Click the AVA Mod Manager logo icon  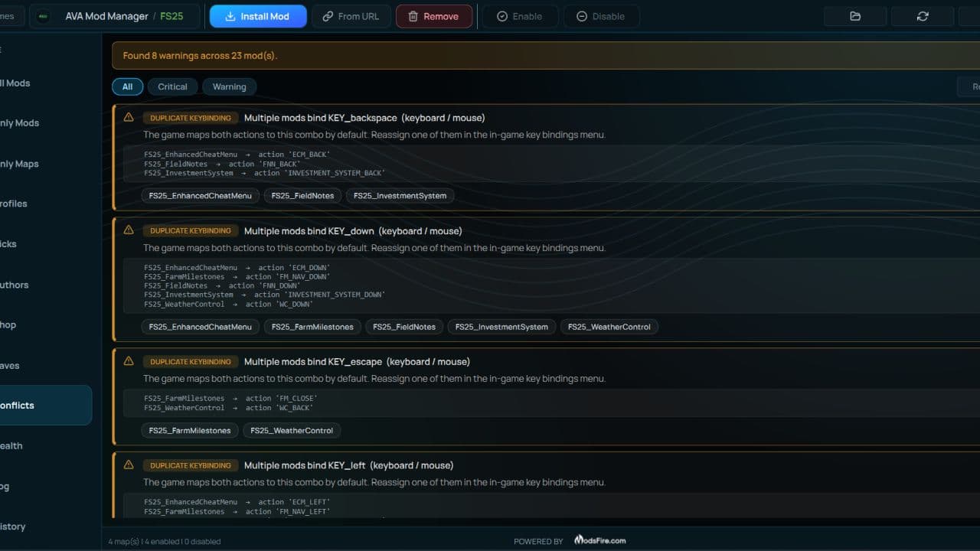pos(44,16)
